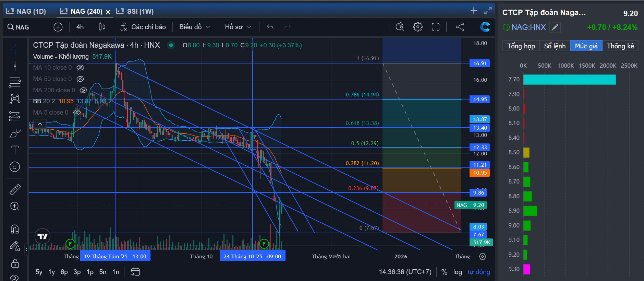Open the timezone selector 14:36:36 (UTC+7)
644x281 pixels.
click(405, 272)
